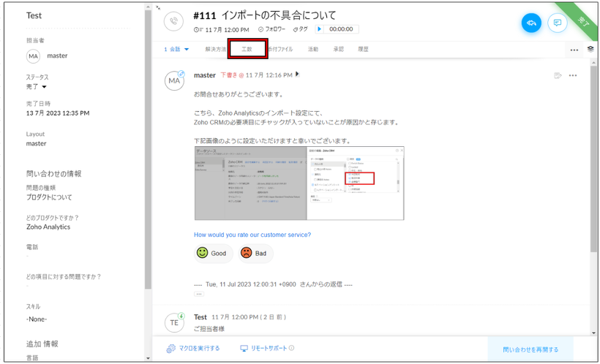The image size is (600, 364).
Task: Expand the quoted reply ellipsis button
Action: coord(199,294)
